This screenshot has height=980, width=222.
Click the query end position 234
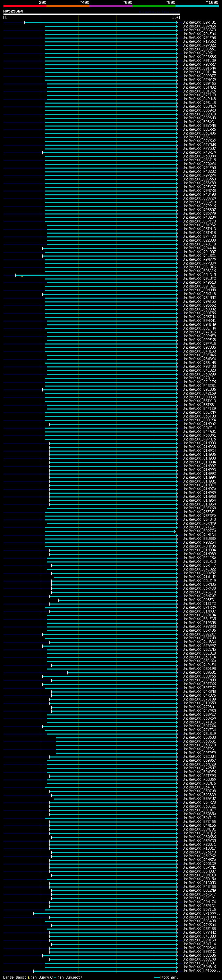click(x=175, y=17)
